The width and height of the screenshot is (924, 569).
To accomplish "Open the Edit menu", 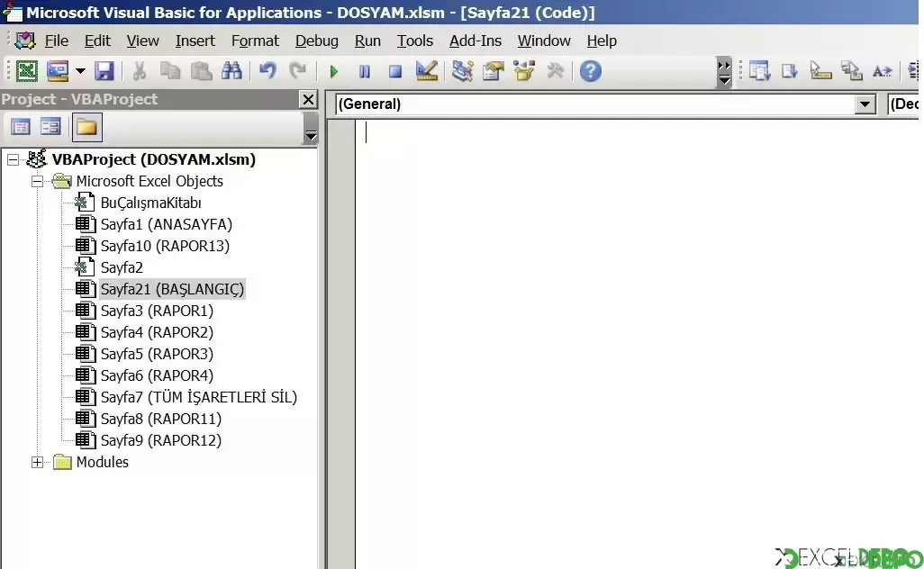I will [x=97, y=41].
